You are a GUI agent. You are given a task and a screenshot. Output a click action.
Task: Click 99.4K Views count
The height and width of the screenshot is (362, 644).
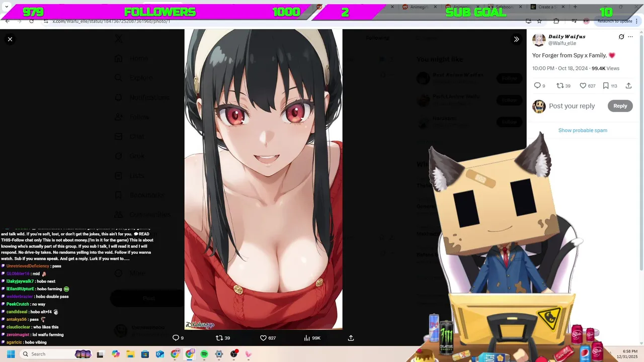605,68
